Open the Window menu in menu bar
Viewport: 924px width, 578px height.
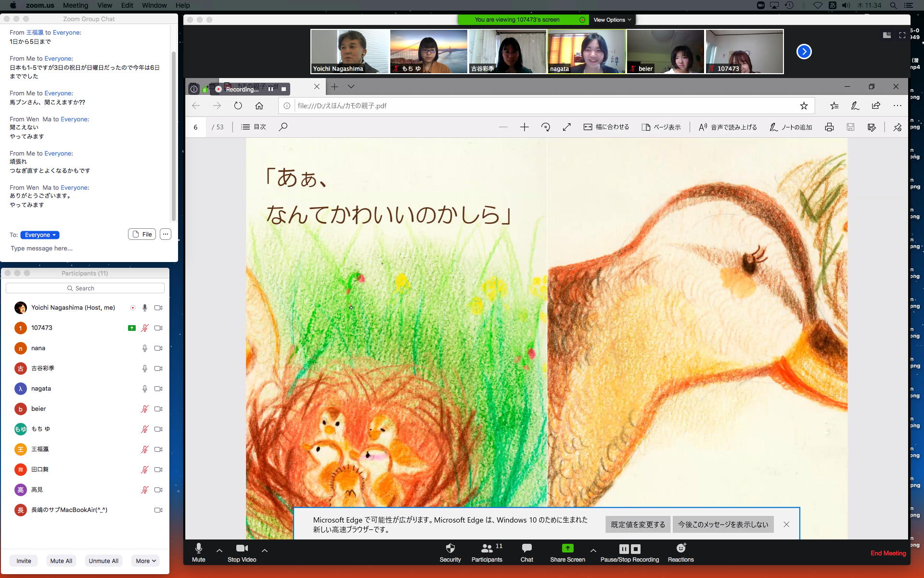click(x=154, y=5)
